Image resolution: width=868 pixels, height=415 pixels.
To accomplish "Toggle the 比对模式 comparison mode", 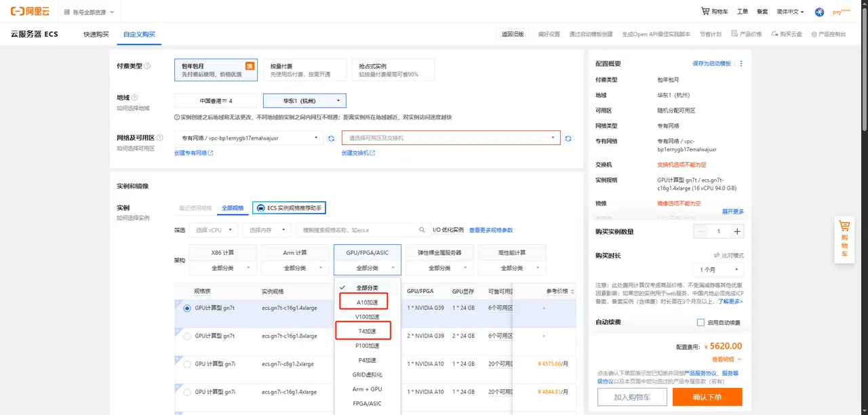I will coord(729,256).
